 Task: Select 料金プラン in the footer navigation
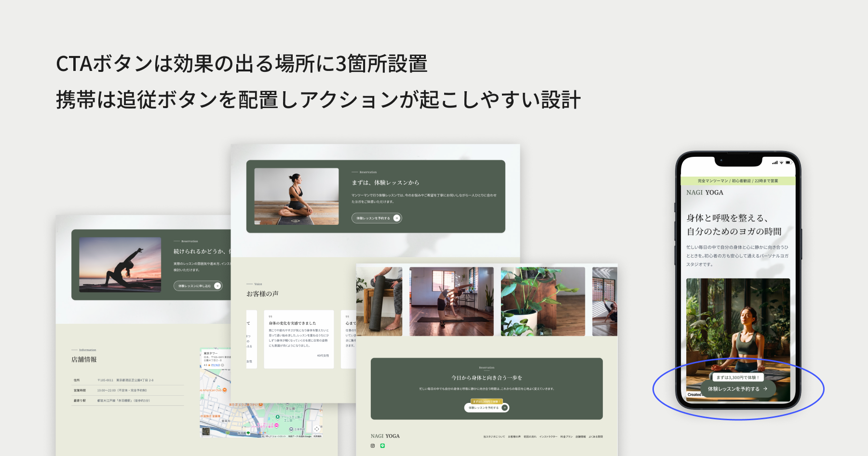566,437
